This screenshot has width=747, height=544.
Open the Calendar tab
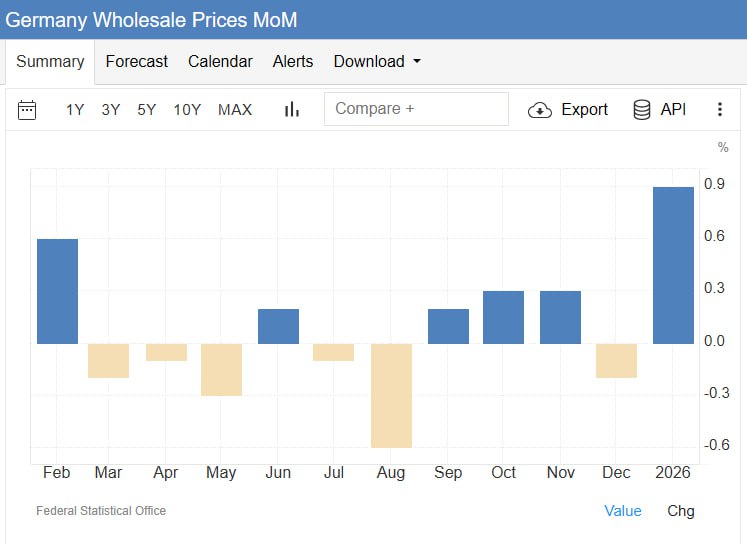[x=220, y=61]
